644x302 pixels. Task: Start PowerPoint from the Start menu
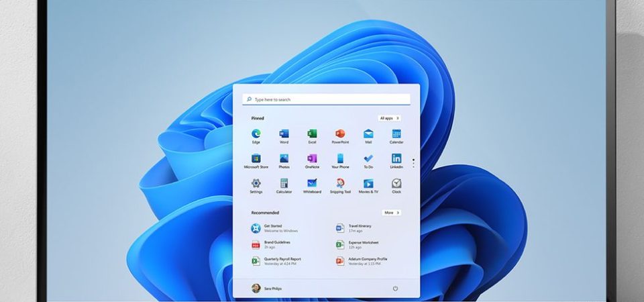[x=340, y=134]
